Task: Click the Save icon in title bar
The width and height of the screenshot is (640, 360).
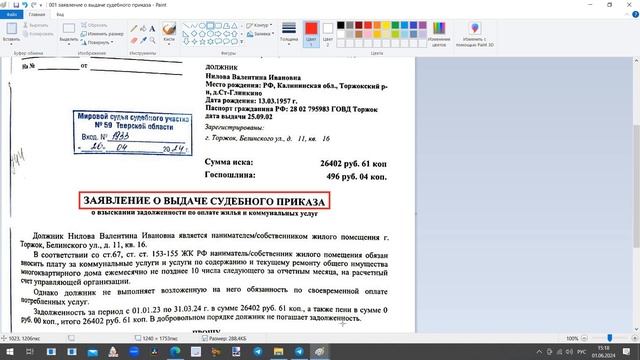Action: pyautogui.click(x=16, y=5)
